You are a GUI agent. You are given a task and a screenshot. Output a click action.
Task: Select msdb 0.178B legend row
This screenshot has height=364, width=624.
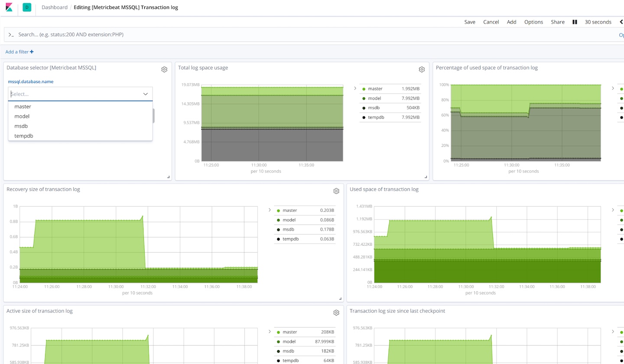point(305,230)
